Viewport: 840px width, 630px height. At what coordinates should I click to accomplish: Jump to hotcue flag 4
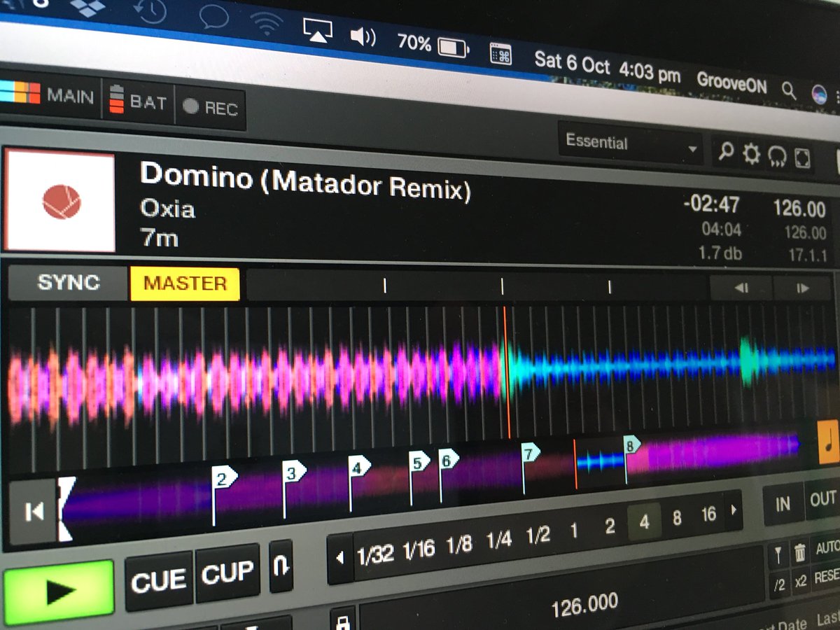click(359, 467)
